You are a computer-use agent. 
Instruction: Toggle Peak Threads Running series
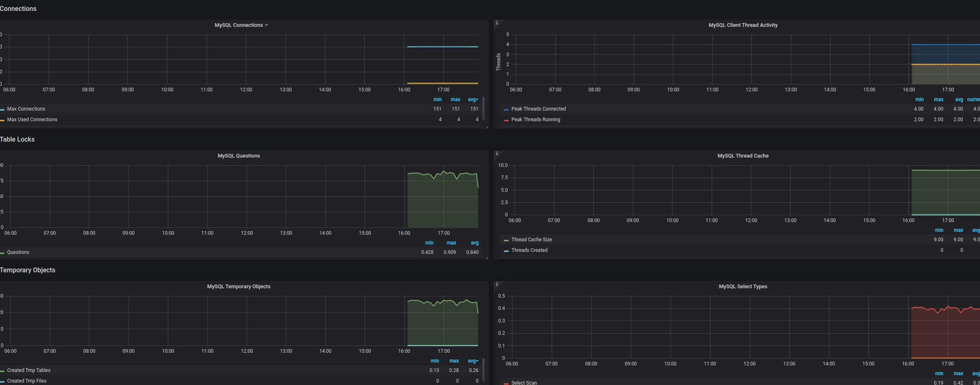pos(536,120)
